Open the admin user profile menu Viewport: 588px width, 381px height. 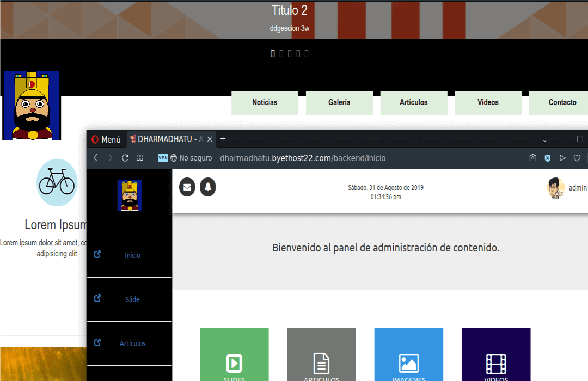point(566,188)
